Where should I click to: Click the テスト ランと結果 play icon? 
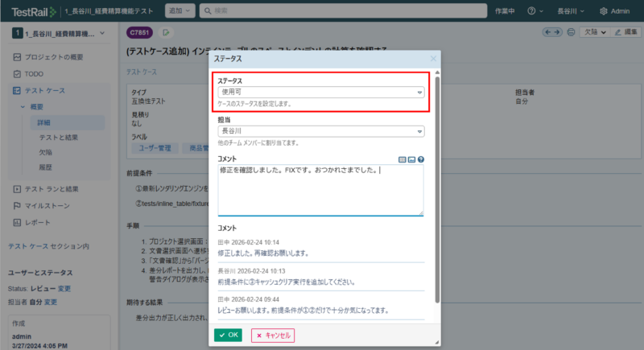[x=17, y=189]
